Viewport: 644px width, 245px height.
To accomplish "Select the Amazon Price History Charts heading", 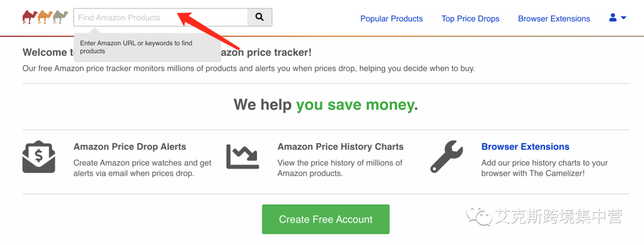I will 340,147.
